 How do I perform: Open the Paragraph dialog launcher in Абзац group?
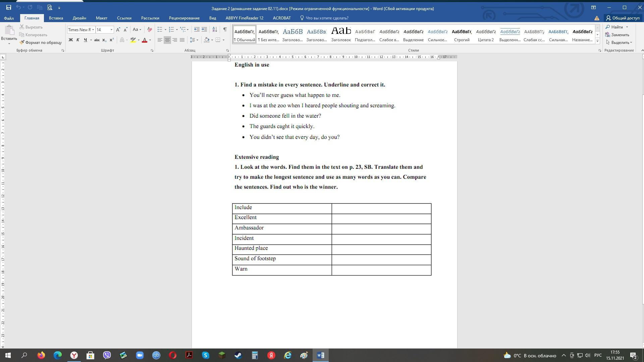(227, 51)
